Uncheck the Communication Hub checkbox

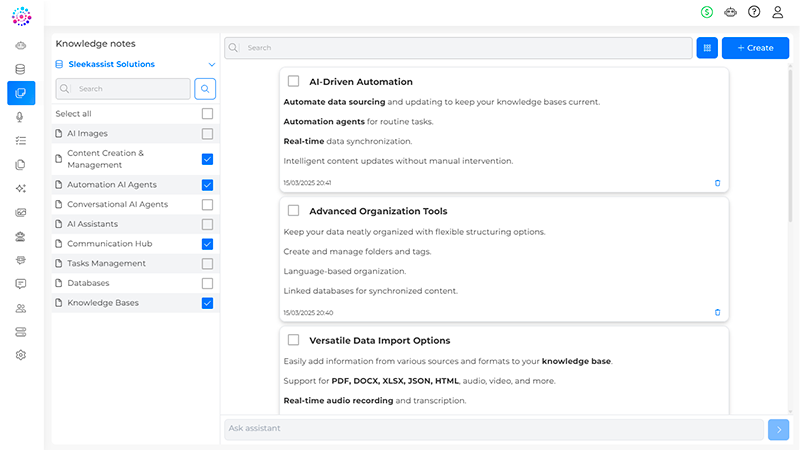pos(207,244)
